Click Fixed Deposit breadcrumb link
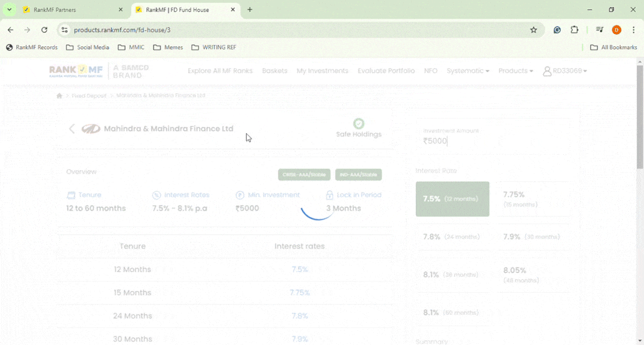The width and height of the screenshot is (644, 345). 88,96
